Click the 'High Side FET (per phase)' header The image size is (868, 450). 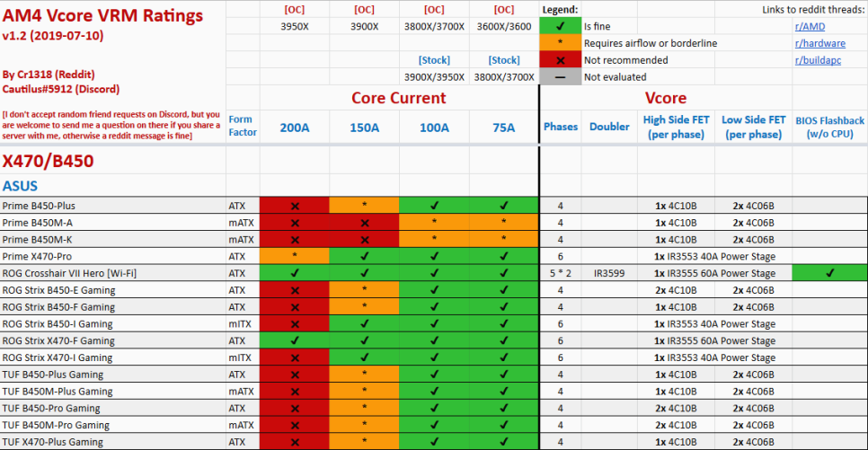676,127
